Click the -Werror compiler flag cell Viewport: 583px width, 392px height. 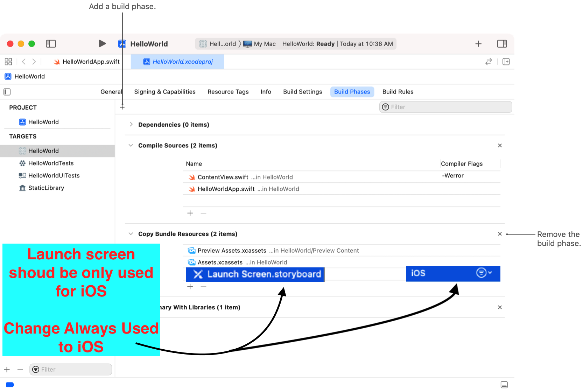(453, 176)
